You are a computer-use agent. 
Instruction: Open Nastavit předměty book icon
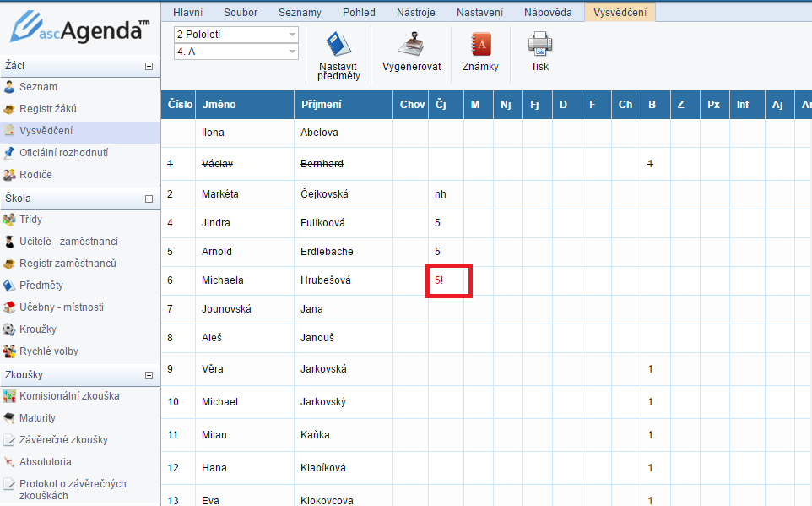coord(338,45)
